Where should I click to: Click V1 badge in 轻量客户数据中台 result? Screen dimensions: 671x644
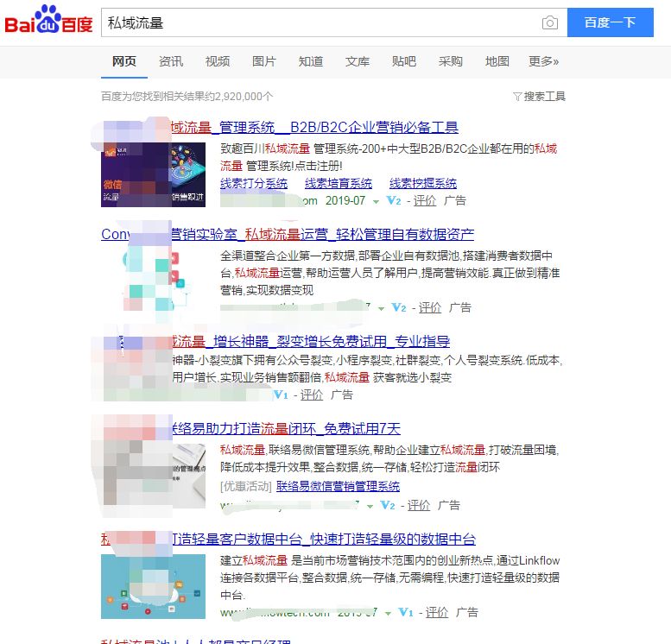click(x=405, y=612)
